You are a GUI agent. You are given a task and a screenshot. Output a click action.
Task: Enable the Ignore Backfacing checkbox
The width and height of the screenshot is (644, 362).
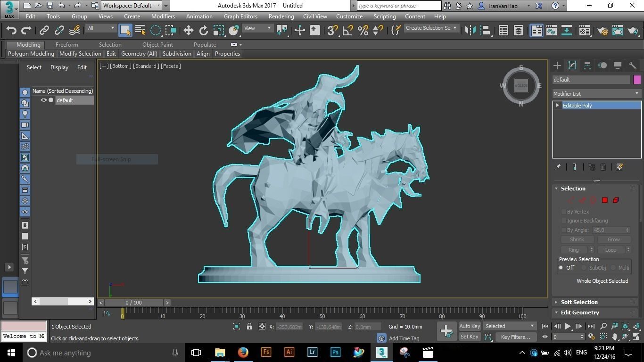564,221
